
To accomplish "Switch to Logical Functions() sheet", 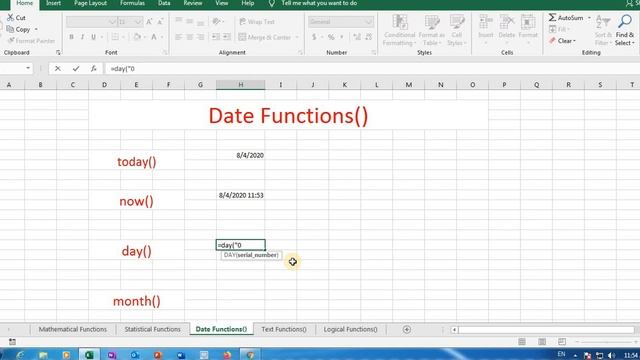I will pyautogui.click(x=350, y=329).
